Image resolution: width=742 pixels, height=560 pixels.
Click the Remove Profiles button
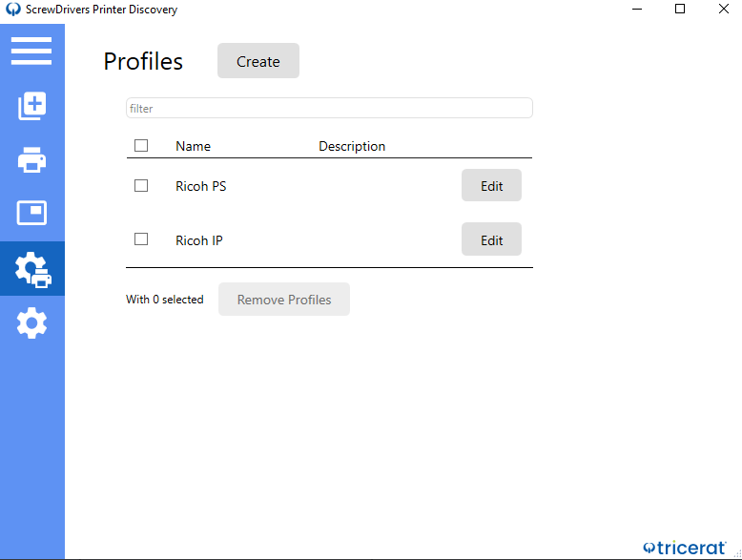284,300
